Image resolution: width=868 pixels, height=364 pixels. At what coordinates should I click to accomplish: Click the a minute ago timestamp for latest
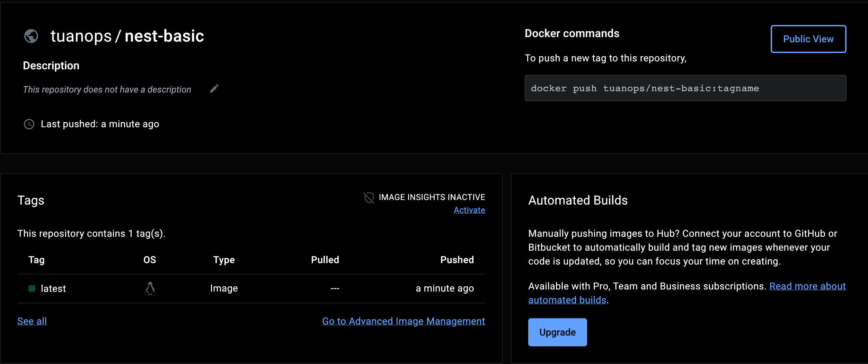click(445, 288)
